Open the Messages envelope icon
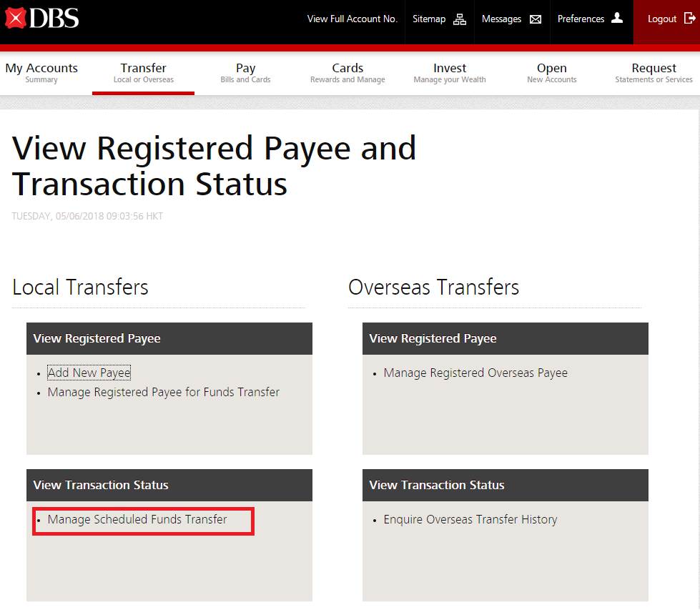This screenshot has width=700, height=610. click(536, 19)
